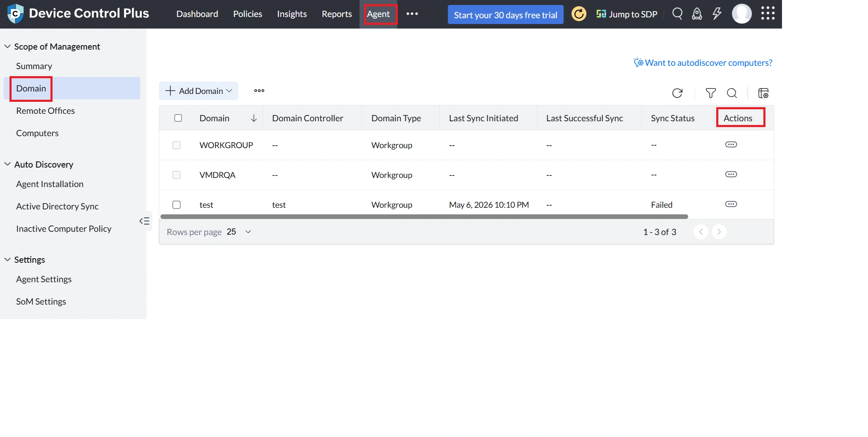Open actions menu for WORKGROUP row
The height and width of the screenshot is (437, 868).
tap(731, 144)
